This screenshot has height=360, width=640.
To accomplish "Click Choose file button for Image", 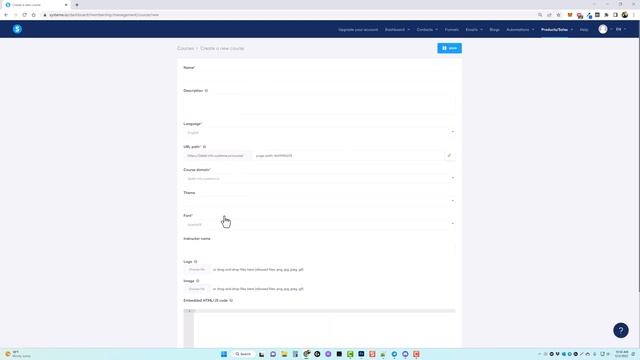I will coord(197,289).
